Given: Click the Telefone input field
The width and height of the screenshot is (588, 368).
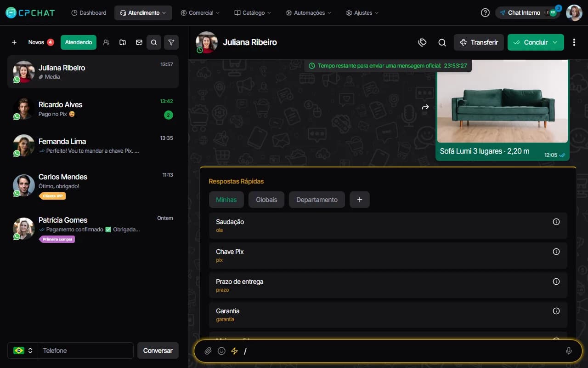Looking at the screenshot, I should [x=85, y=351].
